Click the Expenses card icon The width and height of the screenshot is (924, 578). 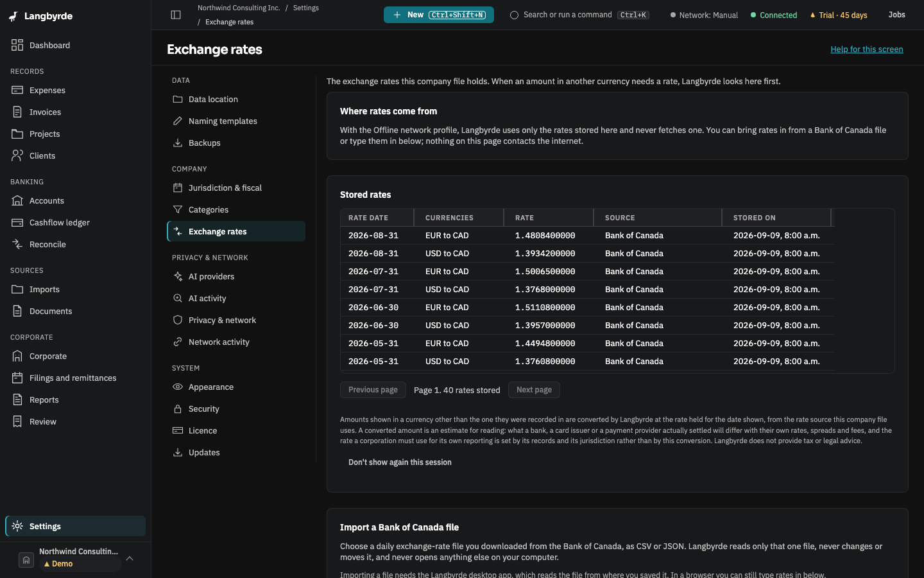click(x=17, y=90)
